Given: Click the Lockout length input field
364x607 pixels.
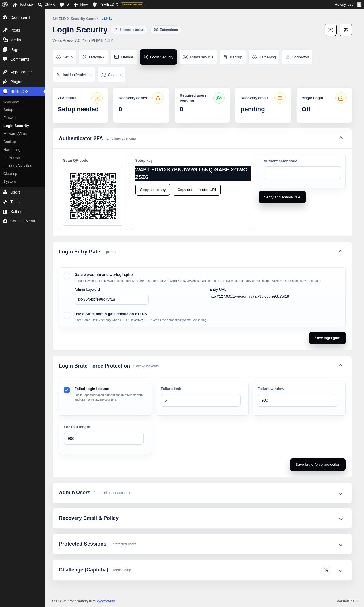Looking at the screenshot, I should (104, 438).
